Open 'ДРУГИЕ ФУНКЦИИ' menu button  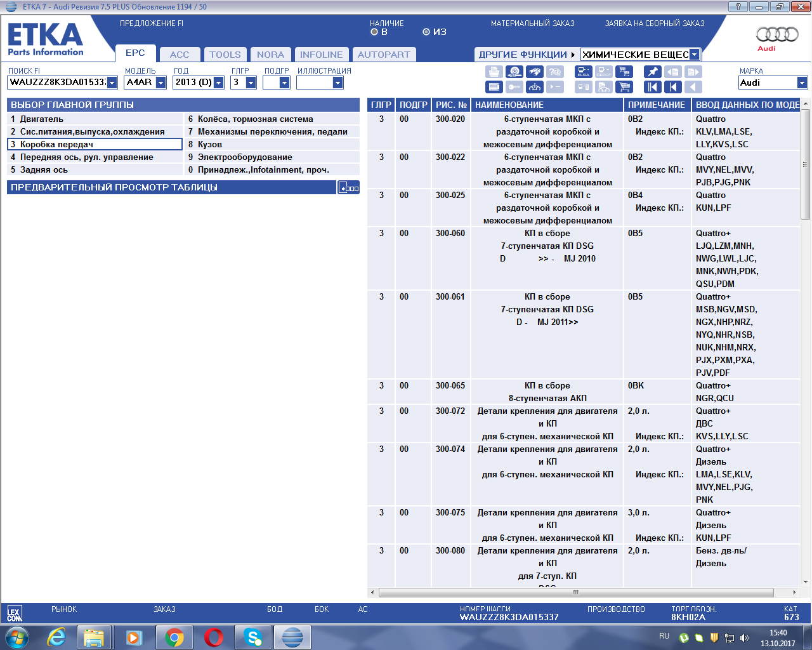pos(526,55)
